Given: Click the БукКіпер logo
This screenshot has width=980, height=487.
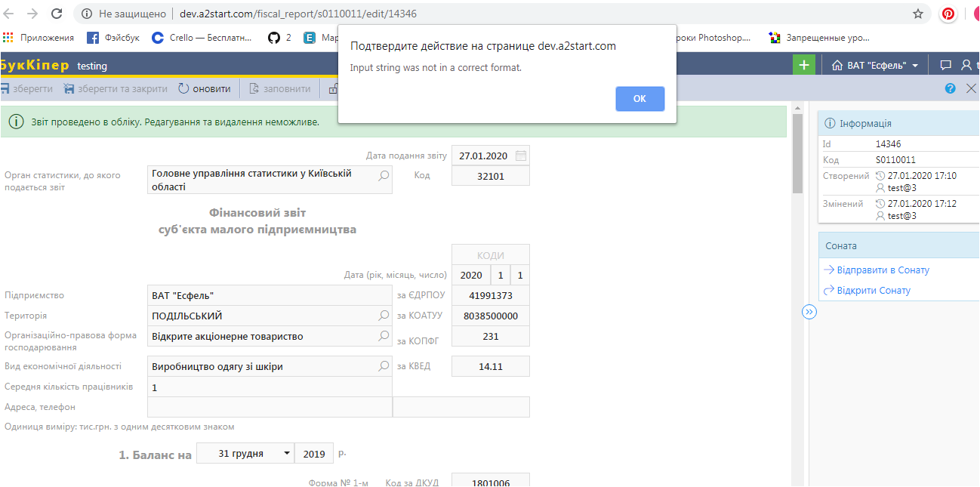Looking at the screenshot, I should (x=35, y=66).
